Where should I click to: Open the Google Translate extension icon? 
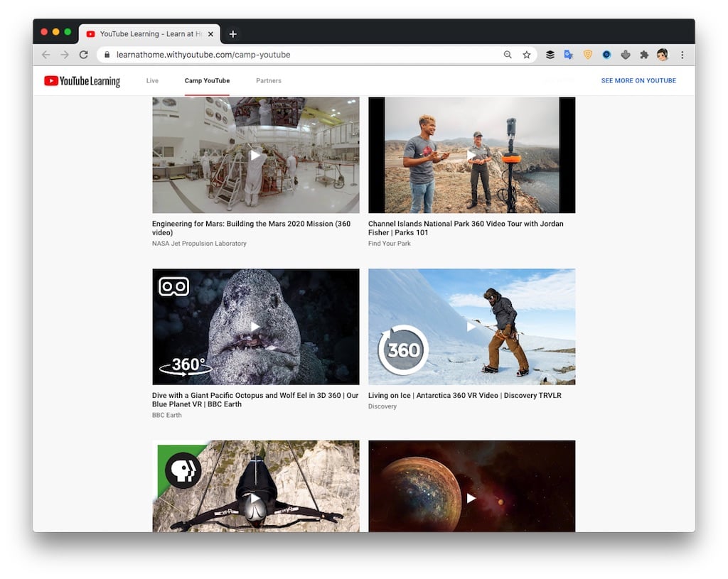coord(568,55)
